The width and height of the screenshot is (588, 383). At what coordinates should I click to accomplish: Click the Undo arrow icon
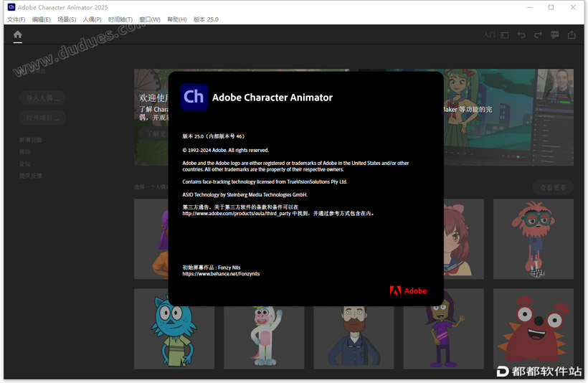click(521, 35)
